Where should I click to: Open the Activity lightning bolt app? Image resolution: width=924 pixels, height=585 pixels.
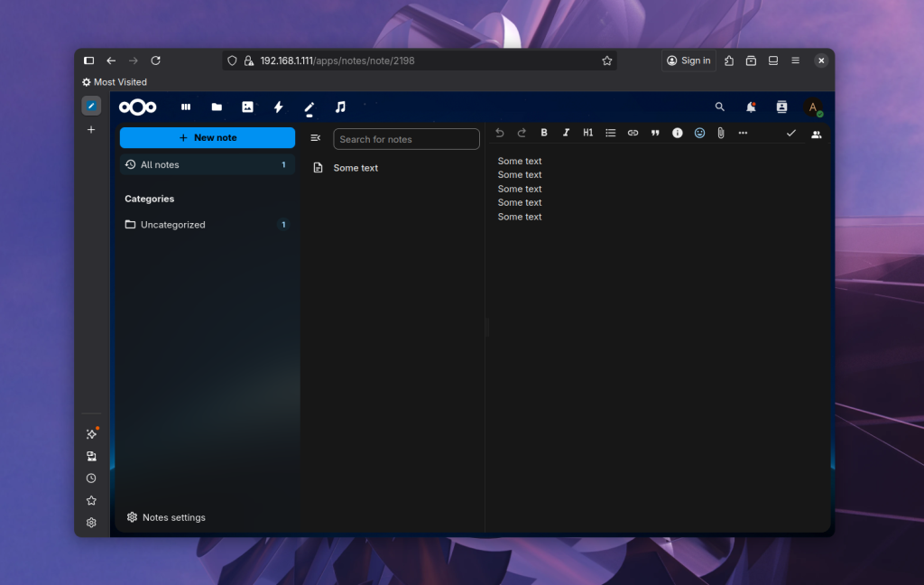pyautogui.click(x=278, y=107)
